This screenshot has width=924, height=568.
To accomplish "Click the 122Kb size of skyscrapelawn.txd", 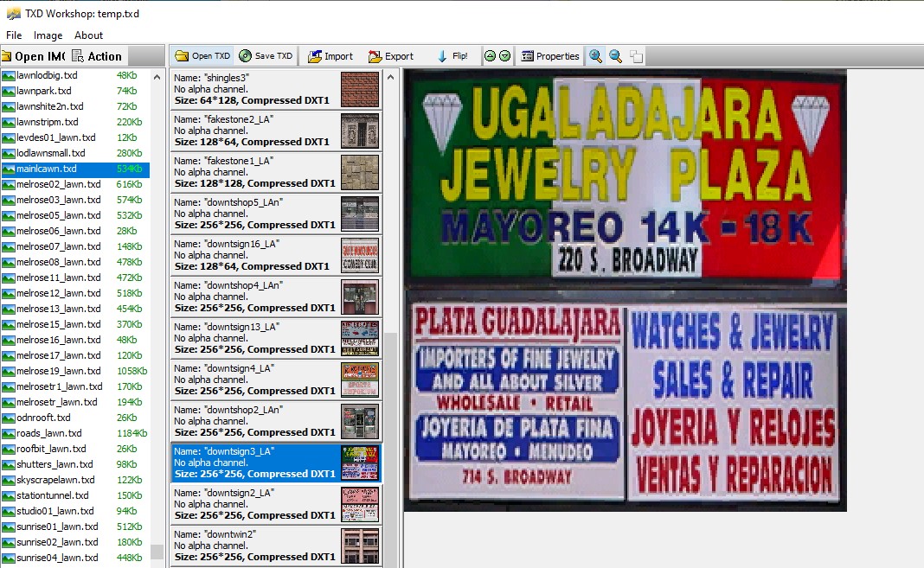I will (x=129, y=481).
